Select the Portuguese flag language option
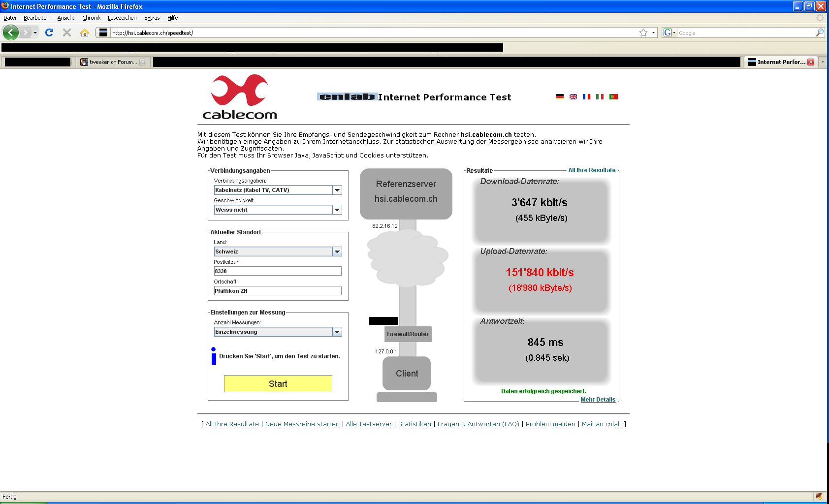The width and height of the screenshot is (829, 504). (613, 97)
